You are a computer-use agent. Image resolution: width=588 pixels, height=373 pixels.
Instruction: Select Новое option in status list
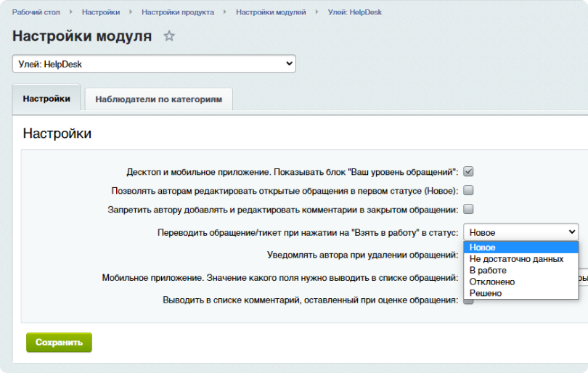coord(521,247)
